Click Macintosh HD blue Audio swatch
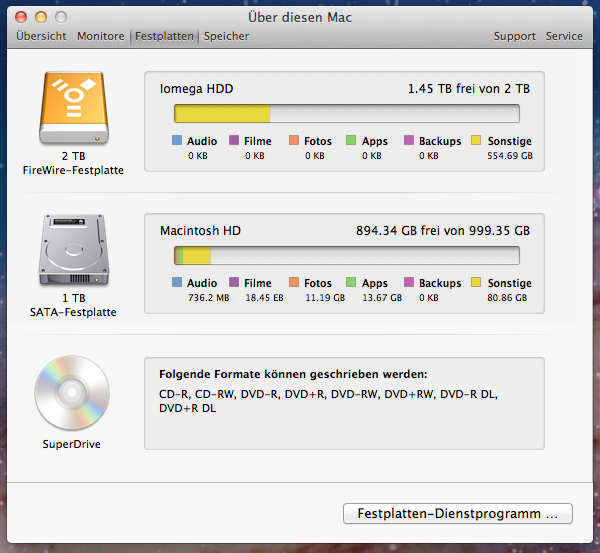 (177, 282)
